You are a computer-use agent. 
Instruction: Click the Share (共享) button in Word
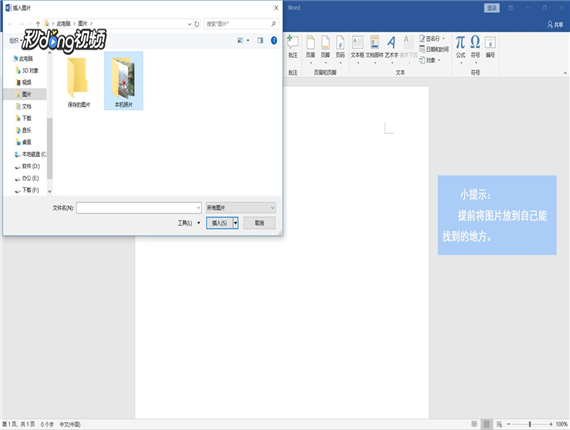point(555,24)
